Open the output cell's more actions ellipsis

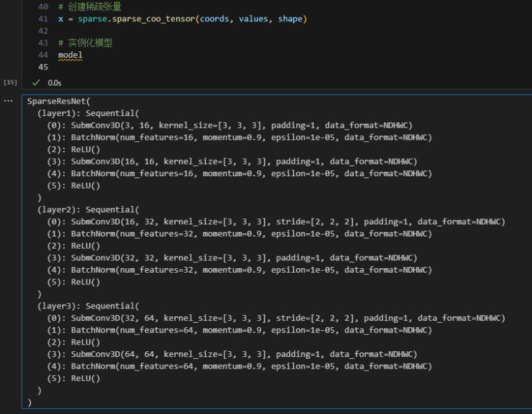pyautogui.click(x=8, y=101)
